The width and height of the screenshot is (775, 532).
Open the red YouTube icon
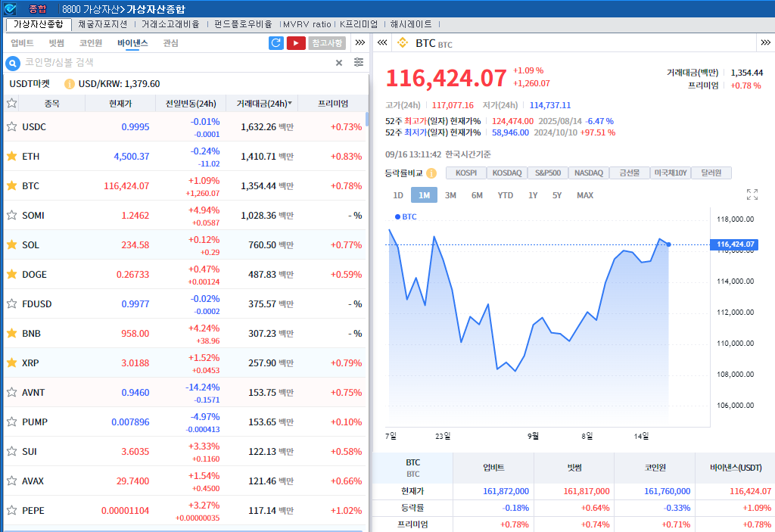tap(296, 43)
